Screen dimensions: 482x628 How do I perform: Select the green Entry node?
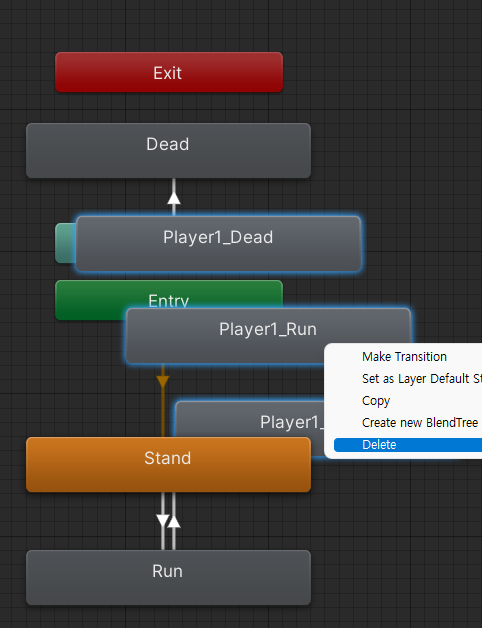point(91,300)
